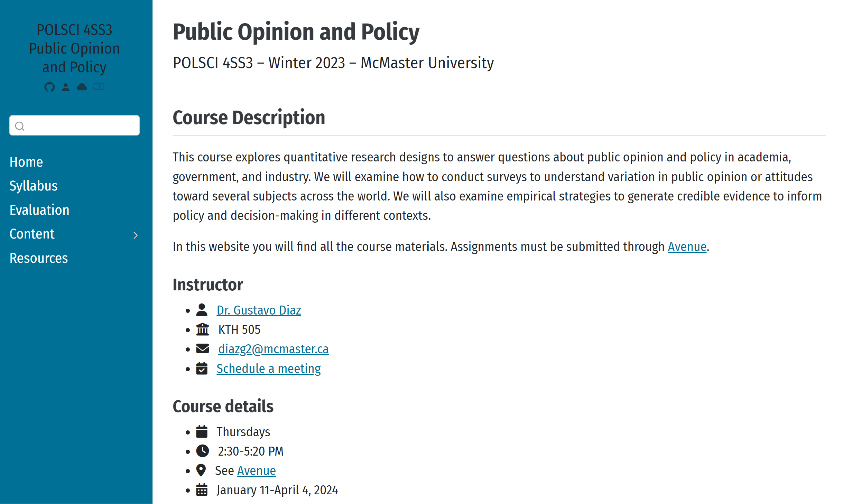Open the Content menu item
The image size is (852, 504).
32,234
